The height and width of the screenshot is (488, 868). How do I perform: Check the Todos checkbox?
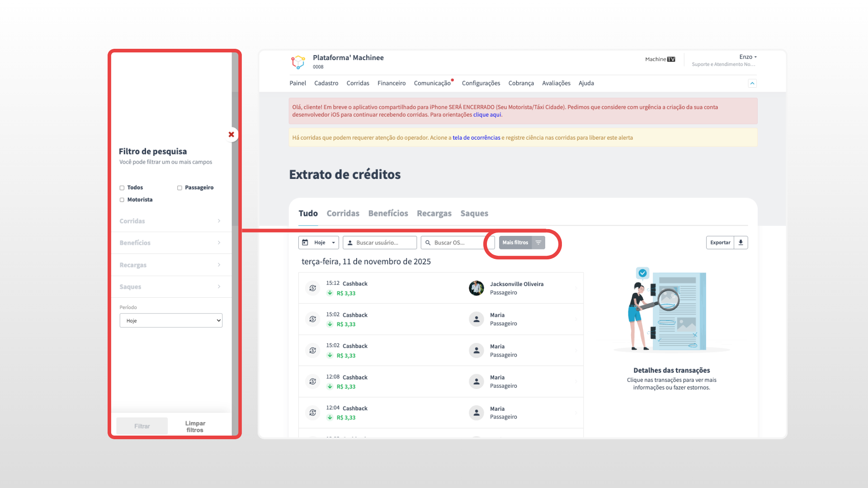pyautogui.click(x=122, y=188)
